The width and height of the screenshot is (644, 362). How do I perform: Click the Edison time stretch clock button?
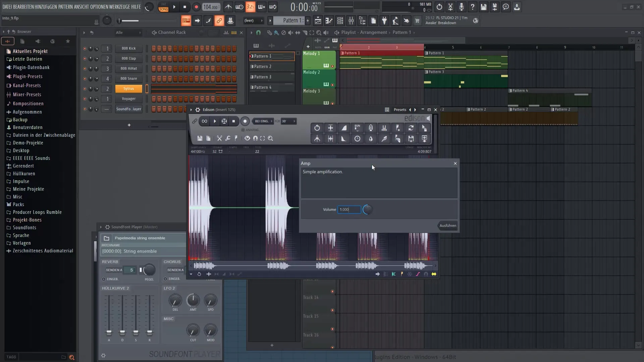[x=357, y=138]
